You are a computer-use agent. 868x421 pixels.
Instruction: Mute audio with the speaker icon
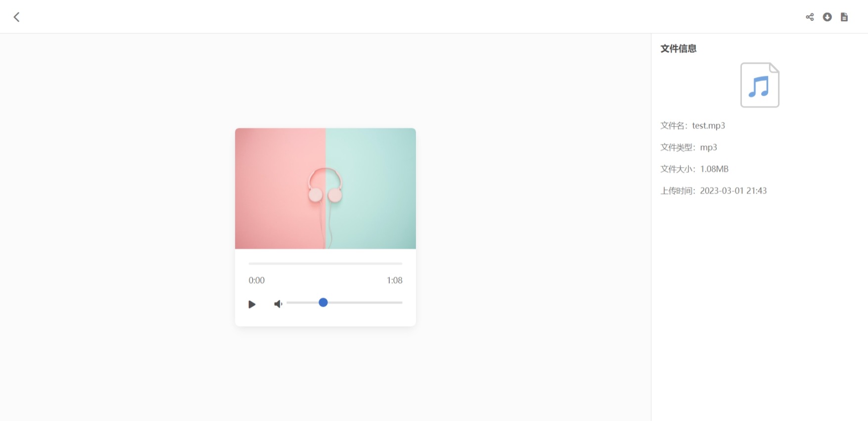click(x=278, y=304)
